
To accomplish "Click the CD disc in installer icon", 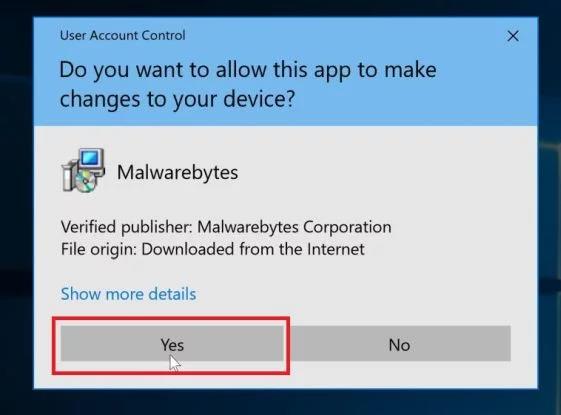I will click(x=86, y=181).
